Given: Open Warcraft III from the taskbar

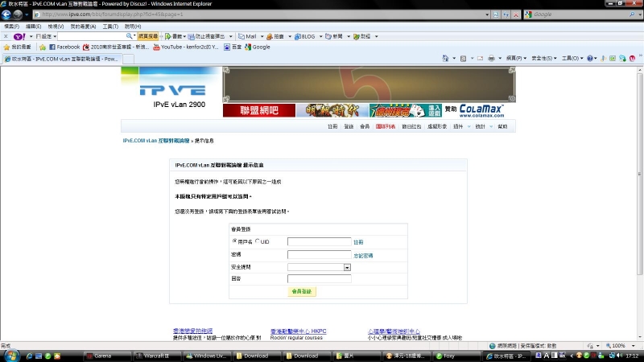Looking at the screenshot, I should tap(157, 356).
